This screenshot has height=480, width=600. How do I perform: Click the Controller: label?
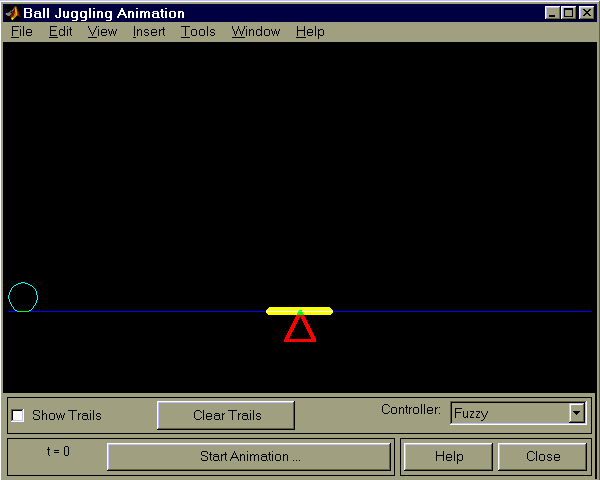tap(411, 410)
